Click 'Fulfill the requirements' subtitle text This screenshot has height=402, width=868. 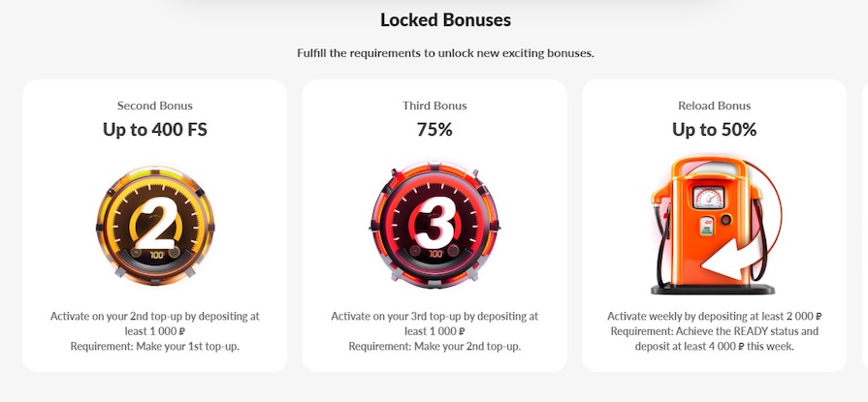pyautogui.click(x=445, y=52)
